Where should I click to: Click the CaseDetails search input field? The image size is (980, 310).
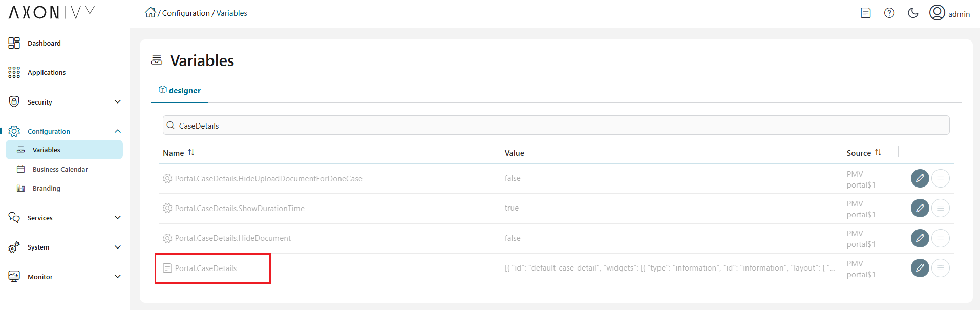click(x=556, y=126)
